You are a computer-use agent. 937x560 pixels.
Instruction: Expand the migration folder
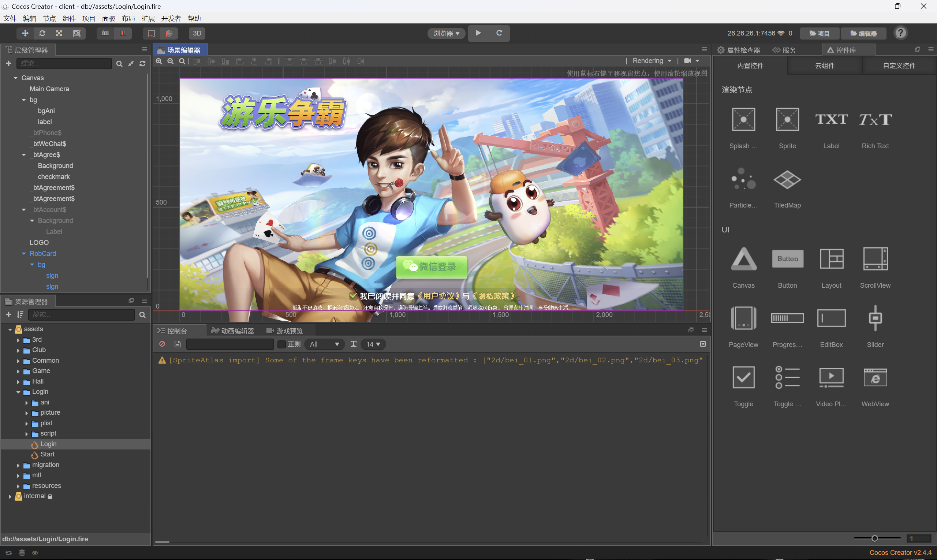click(18, 465)
